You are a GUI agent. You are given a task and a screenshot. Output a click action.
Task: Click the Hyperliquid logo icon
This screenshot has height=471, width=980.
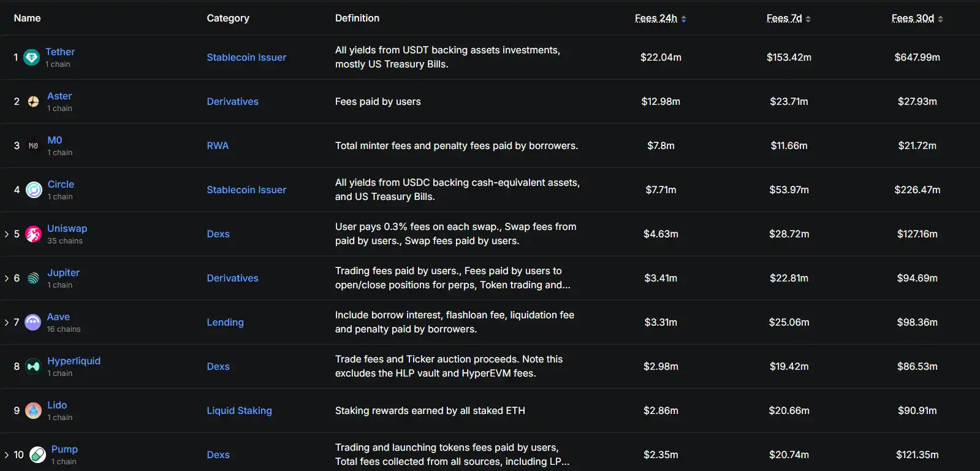pos(34,367)
